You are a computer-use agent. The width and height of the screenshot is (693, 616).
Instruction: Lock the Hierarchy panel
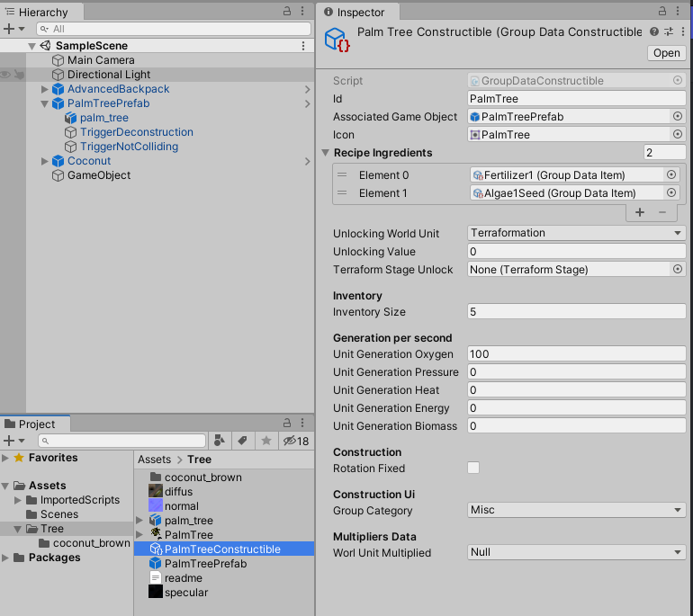point(287,11)
